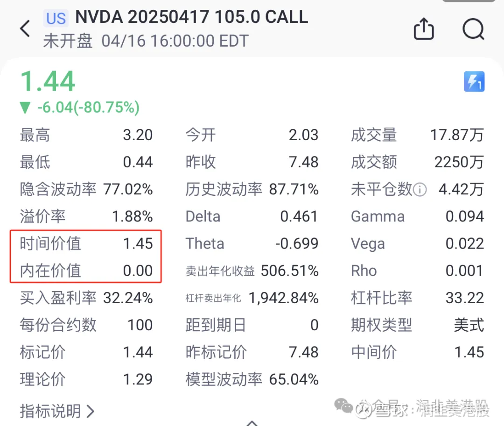This screenshot has width=504, height=426.
Task: Tap 卖出年化收益 showing 506.51%
Action: pyautogui.click(x=252, y=270)
